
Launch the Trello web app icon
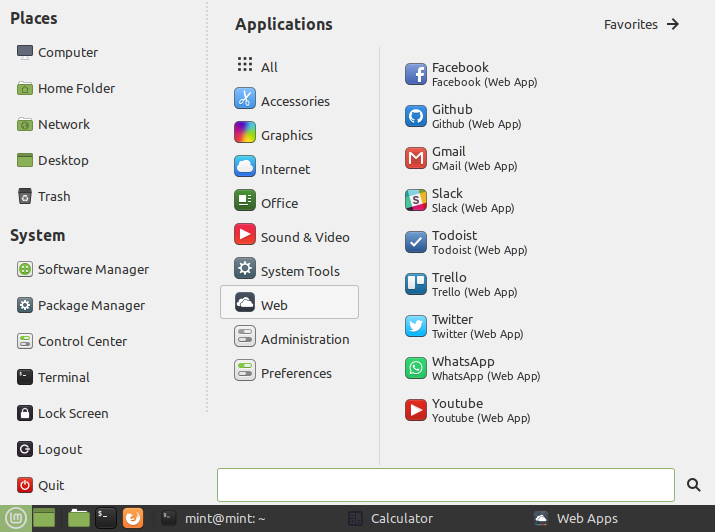(415, 284)
